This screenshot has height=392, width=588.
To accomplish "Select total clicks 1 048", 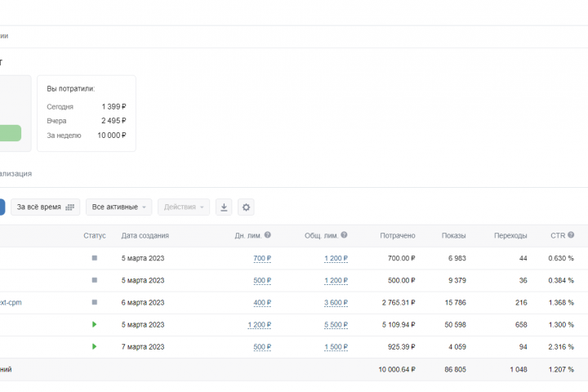I will pyautogui.click(x=519, y=369).
